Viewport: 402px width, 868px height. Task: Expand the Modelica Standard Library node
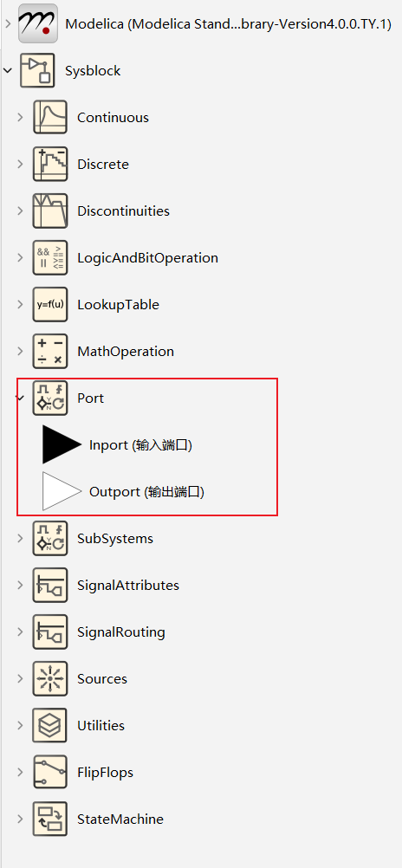(x=7, y=23)
